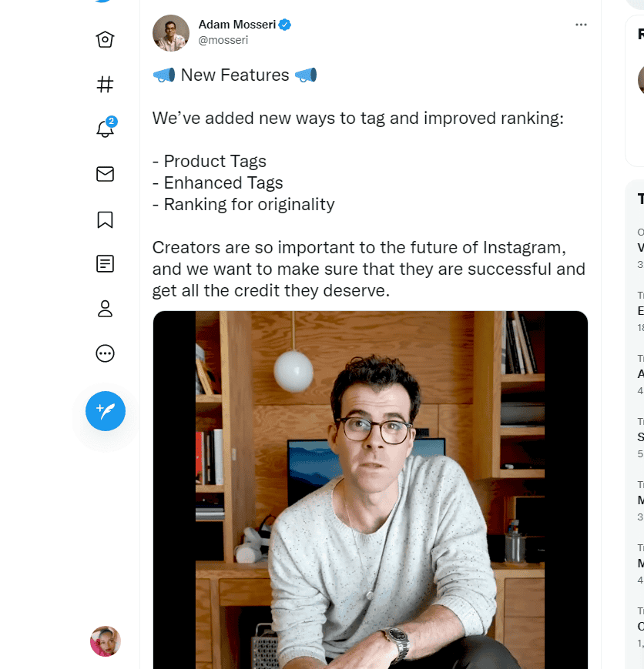Screen dimensions: 644x669
Task: Open Bookmarks from the sidebar
Action: coord(106,219)
